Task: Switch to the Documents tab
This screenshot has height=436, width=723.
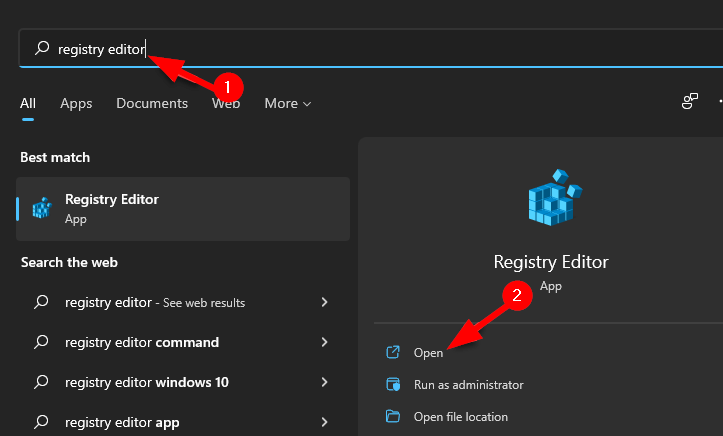Action: (152, 103)
